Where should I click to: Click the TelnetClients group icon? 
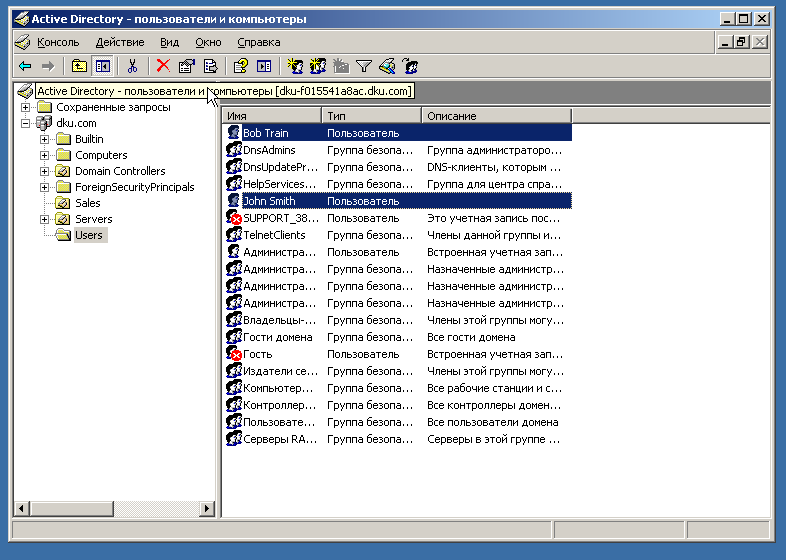[x=234, y=235]
